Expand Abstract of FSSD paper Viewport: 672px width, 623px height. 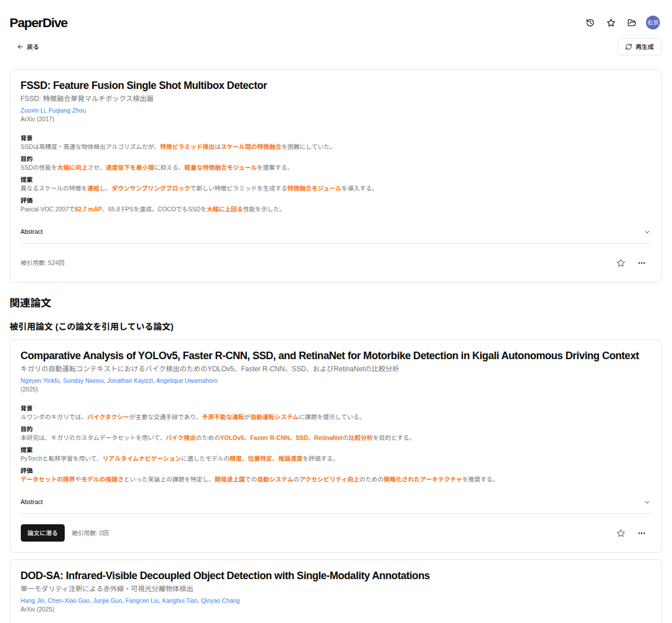coord(335,232)
